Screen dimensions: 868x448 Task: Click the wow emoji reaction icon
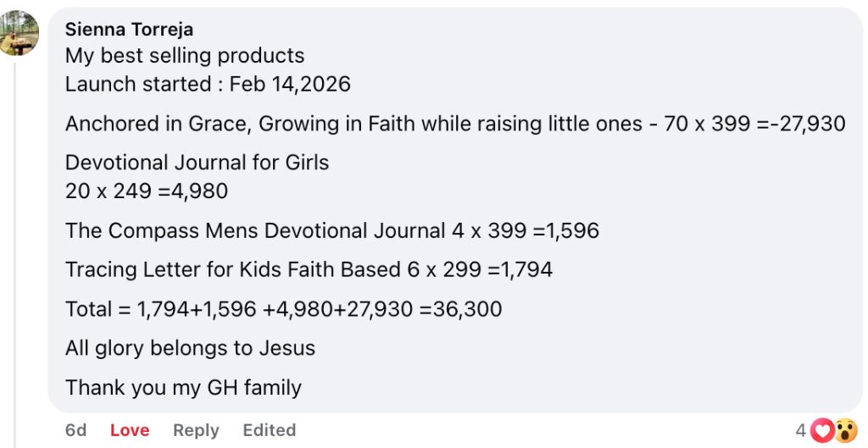(844, 431)
